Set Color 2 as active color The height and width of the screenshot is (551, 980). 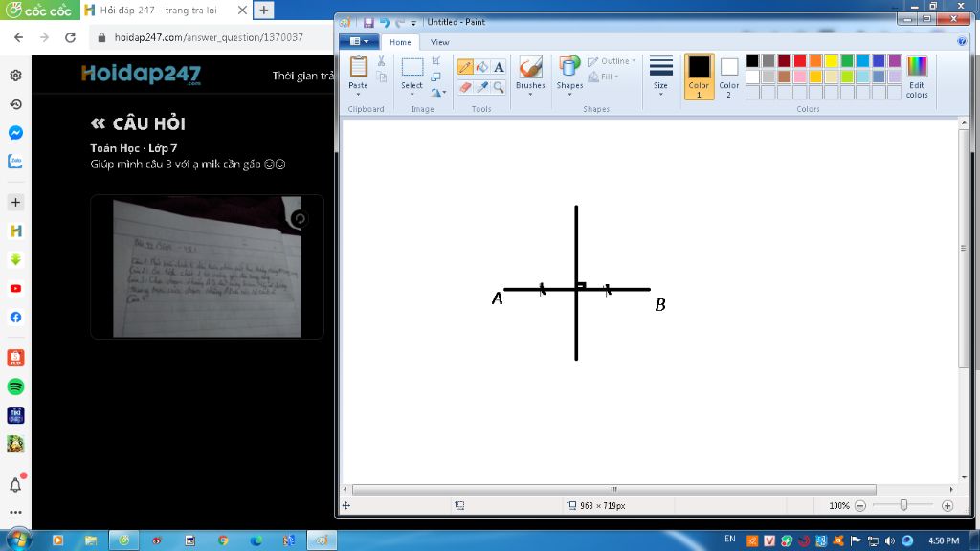click(729, 76)
